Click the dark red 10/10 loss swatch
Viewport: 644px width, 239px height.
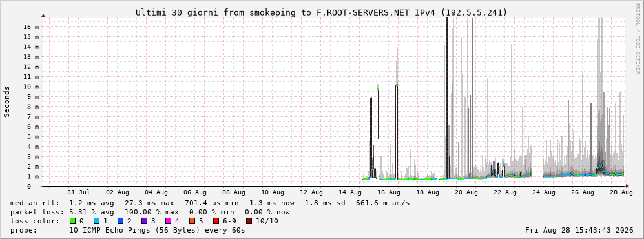[x=249, y=221]
